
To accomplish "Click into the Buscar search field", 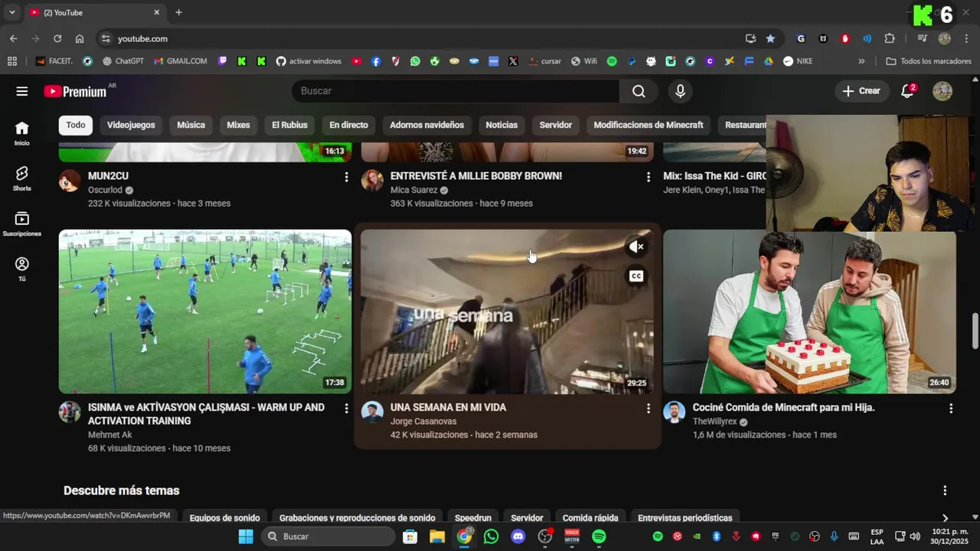I will 456,91.
